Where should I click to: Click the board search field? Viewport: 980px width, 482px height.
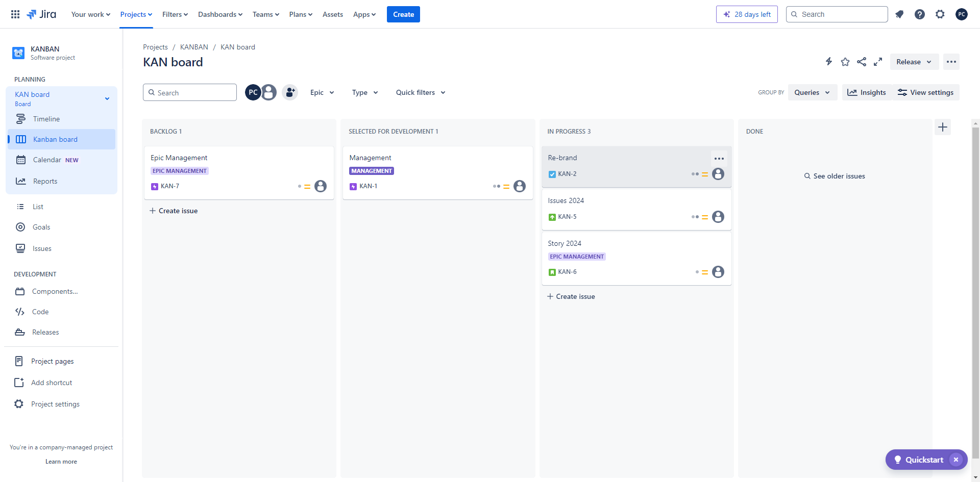190,92
